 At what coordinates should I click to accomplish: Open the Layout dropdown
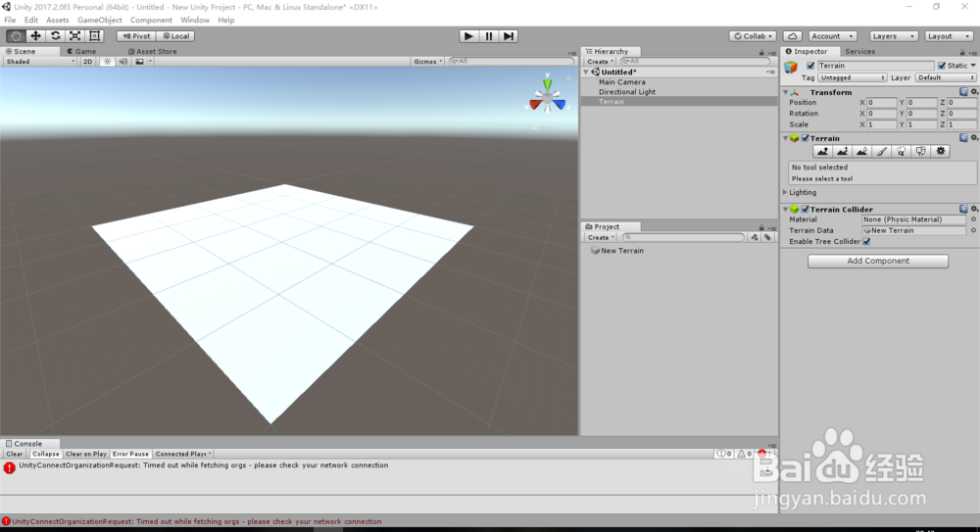click(949, 36)
